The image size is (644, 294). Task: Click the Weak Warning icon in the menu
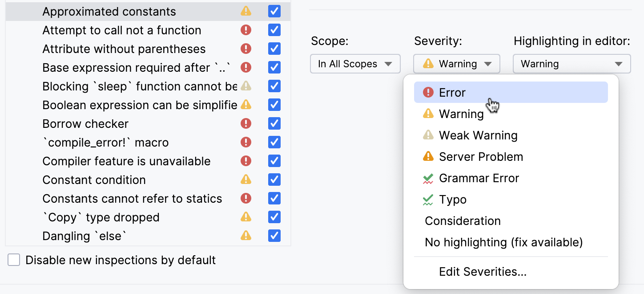pyautogui.click(x=428, y=135)
